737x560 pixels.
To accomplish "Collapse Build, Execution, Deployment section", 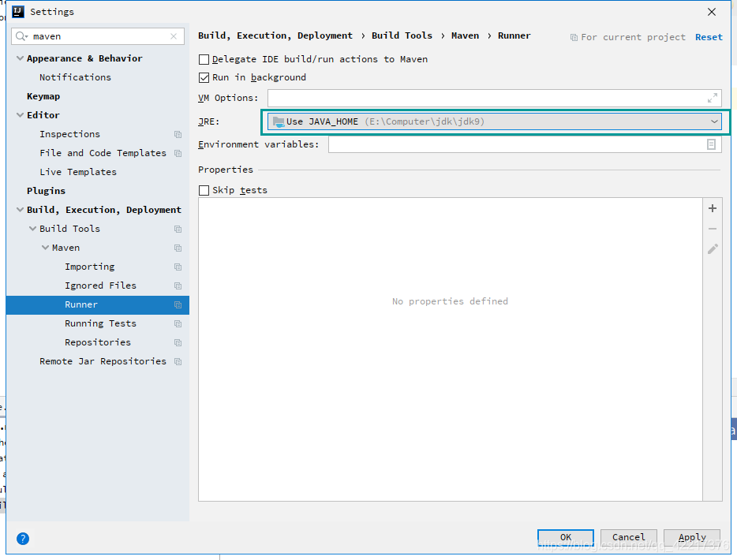I will [20, 210].
